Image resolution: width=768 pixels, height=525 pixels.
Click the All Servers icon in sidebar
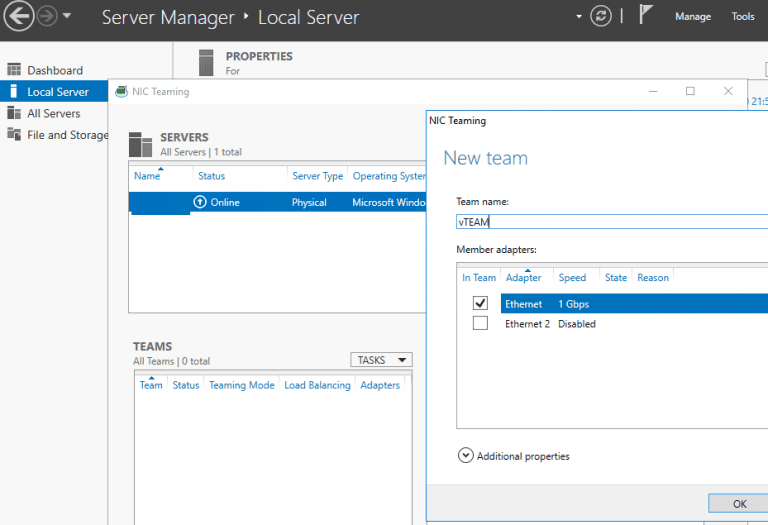tap(14, 113)
